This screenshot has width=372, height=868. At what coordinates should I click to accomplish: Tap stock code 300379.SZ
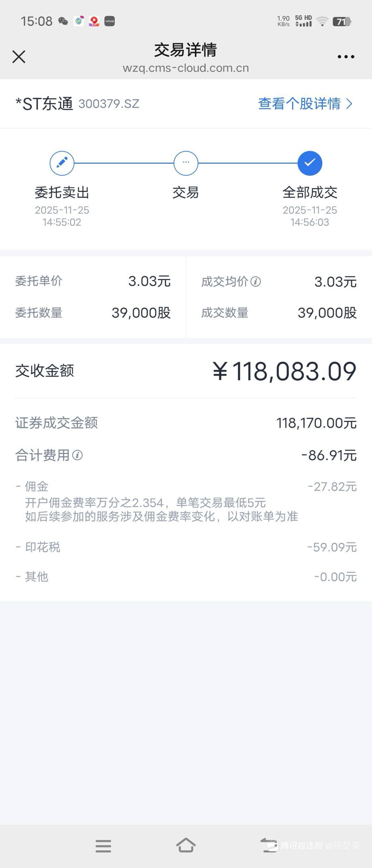(109, 104)
